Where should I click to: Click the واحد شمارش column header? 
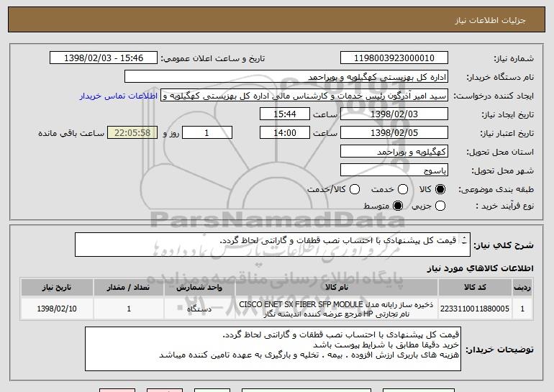pos(199,288)
